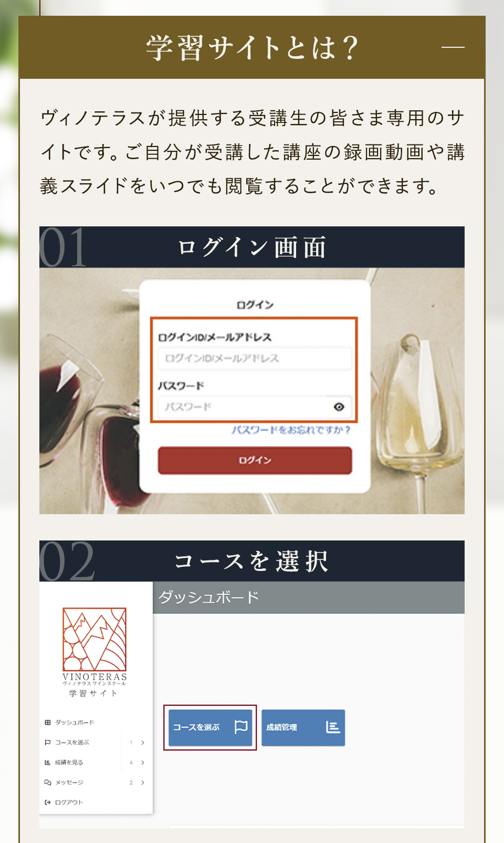Screen dimensions: 504x843
Task: Click the ログインID/メールアドレス input field
Action: (255, 358)
